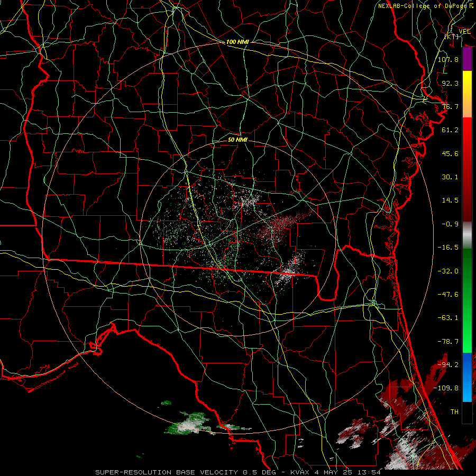The image size is (476, 476).
Task: Click the 76.7 velocity scale value
Action: coord(450,106)
